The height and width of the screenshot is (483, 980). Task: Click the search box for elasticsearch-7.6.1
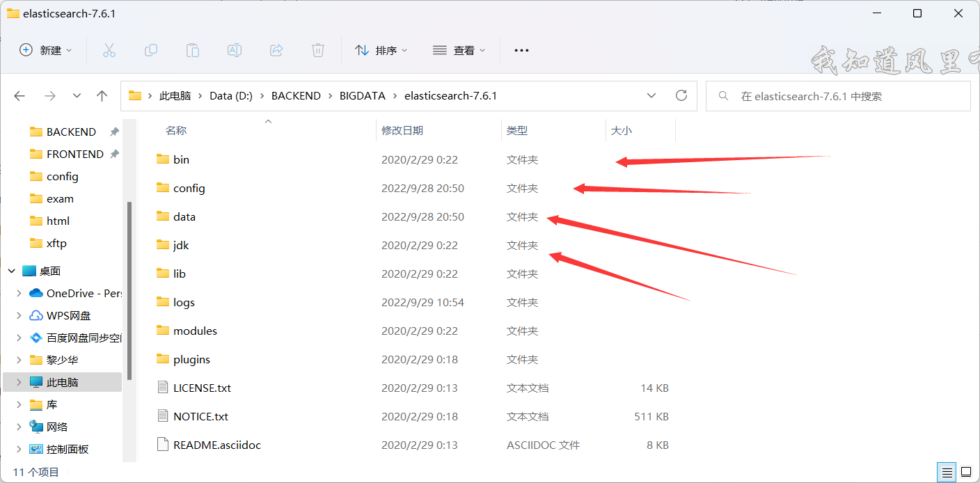pos(838,96)
